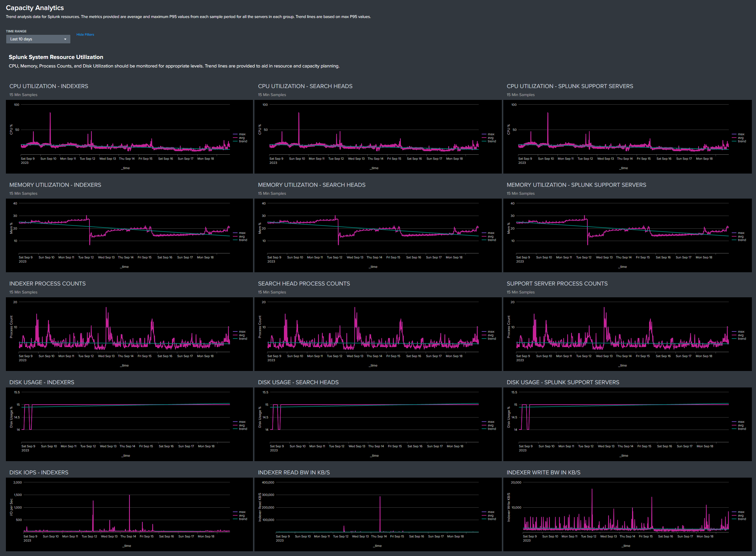This screenshot has height=556, width=756.
Task: Select trend legend in Memory Utilization - Indexers chart
Action: 240,240
